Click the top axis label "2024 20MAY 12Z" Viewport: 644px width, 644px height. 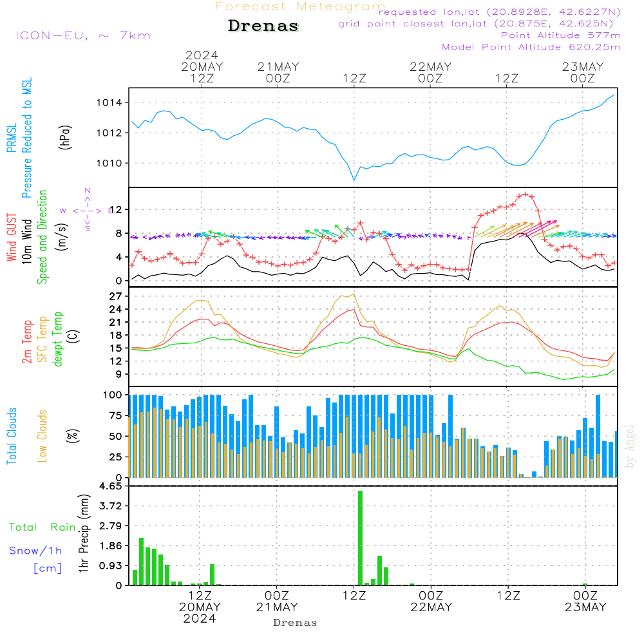tap(202, 66)
